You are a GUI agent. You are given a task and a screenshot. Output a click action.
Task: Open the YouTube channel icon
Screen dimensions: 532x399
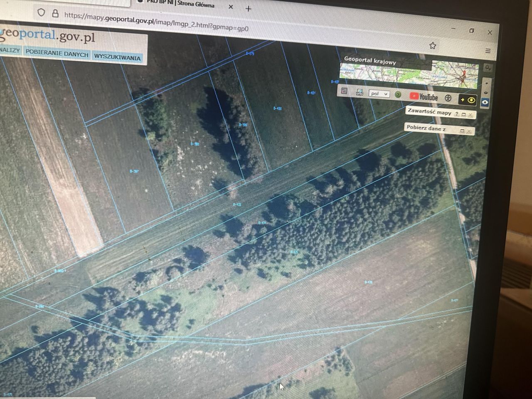[424, 96]
